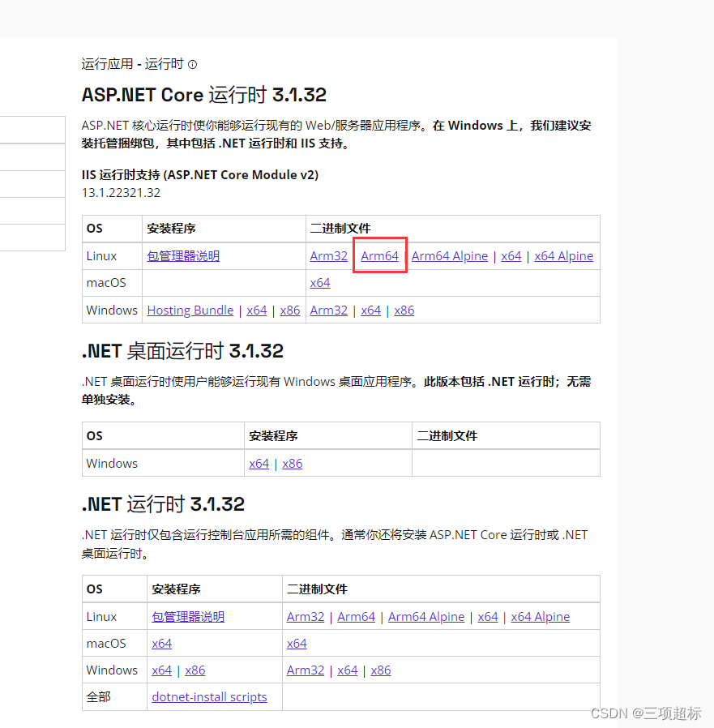714x728 pixels.
Task: Click x64 binary link for macOS ASP.NET runtime
Action: click(319, 282)
